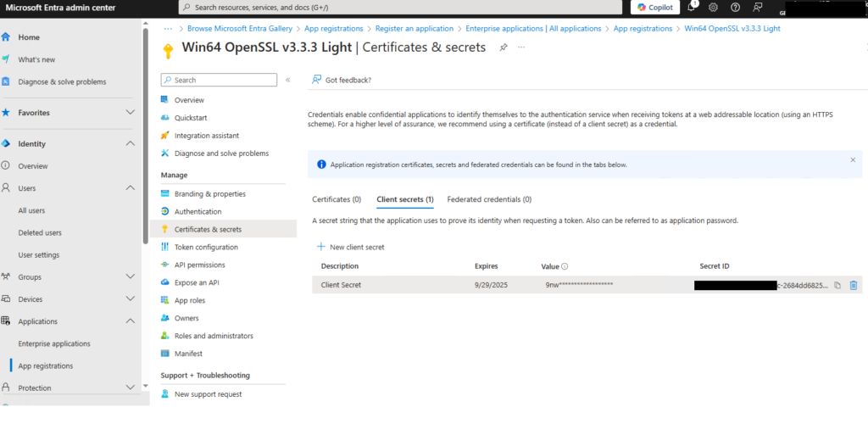868x435 pixels.
Task: Open All users
Action: 31,210
